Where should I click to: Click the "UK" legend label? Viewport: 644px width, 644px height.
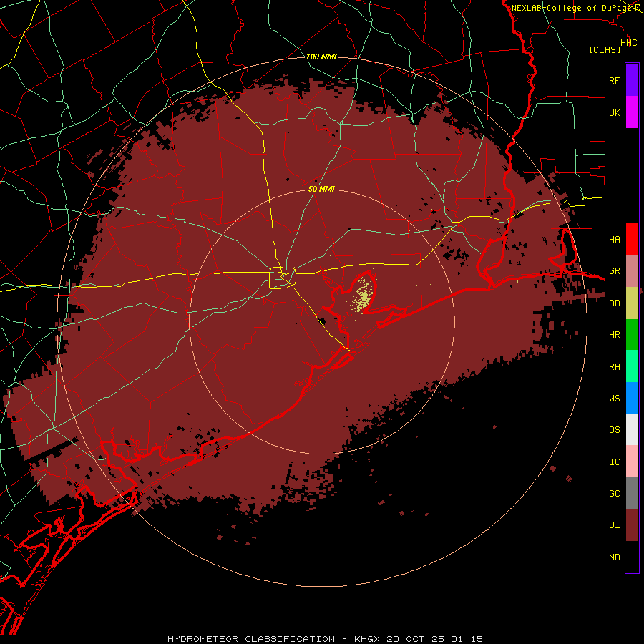[x=614, y=112]
